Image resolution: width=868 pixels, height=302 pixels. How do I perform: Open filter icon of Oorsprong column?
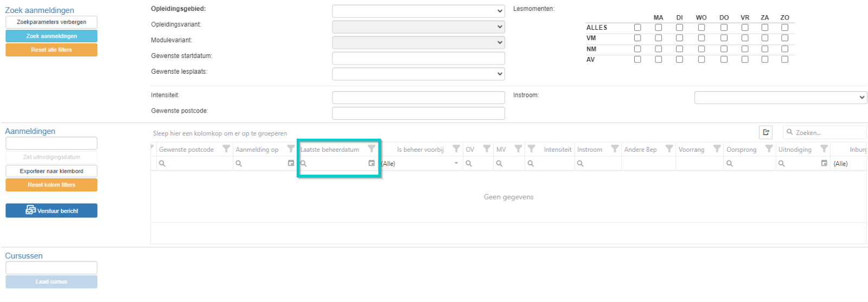[x=769, y=149]
